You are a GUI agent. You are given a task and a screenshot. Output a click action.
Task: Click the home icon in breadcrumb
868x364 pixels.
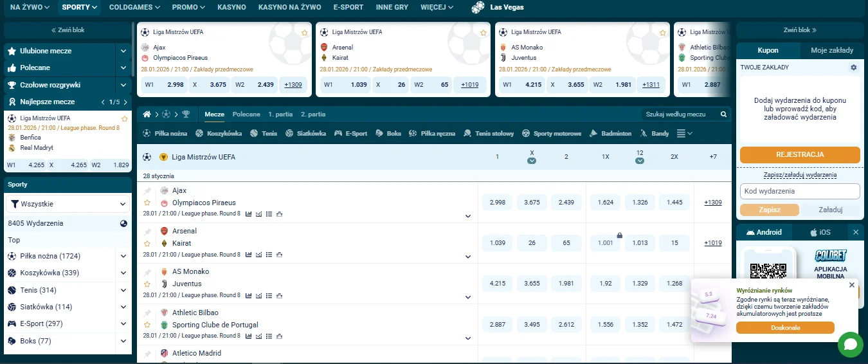tap(147, 114)
